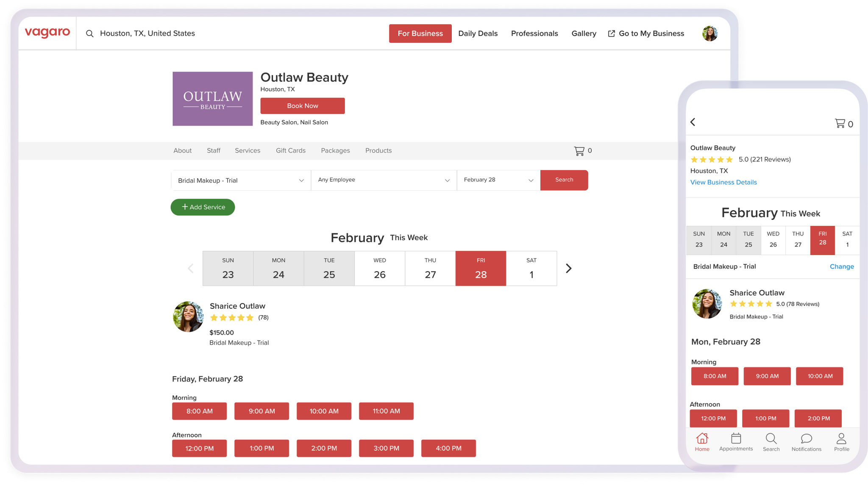Click the location search field
868x485 pixels.
(x=147, y=33)
